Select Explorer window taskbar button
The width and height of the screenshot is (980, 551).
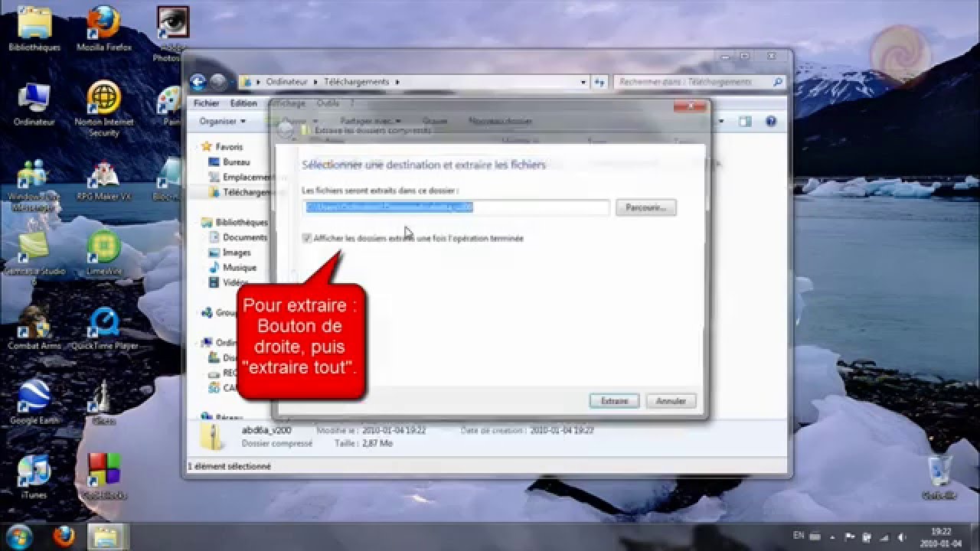pos(106,537)
